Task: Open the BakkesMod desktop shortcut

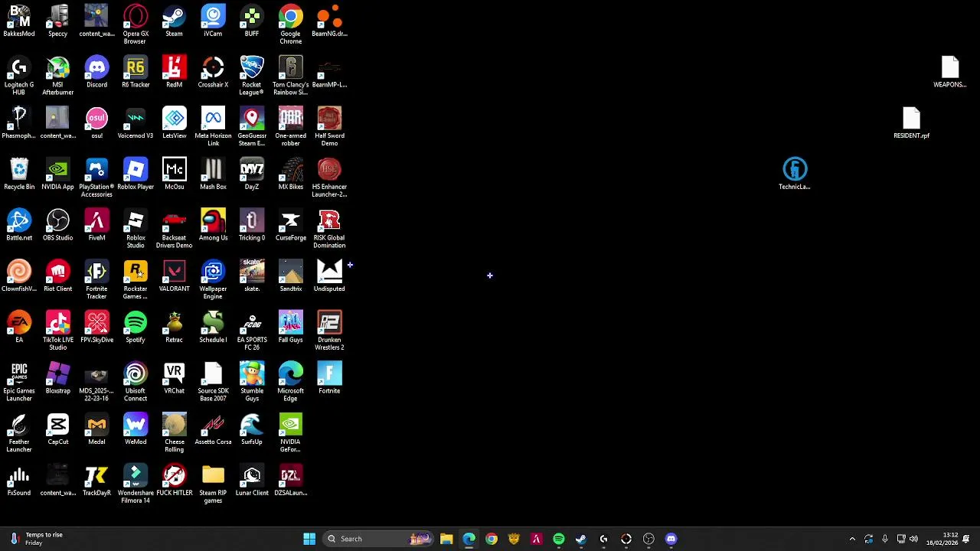Action: click(x=19, y=21)
